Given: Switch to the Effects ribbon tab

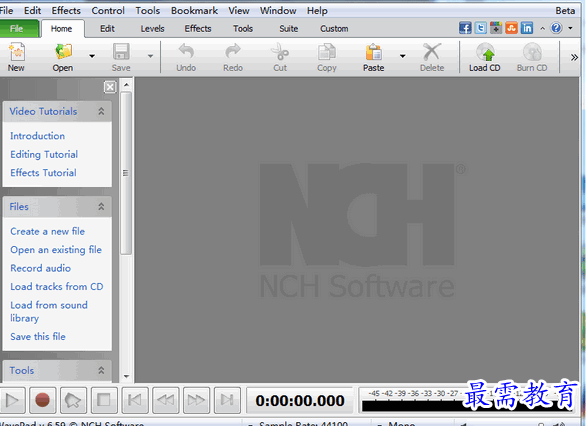Looking at the screenshot, I should click(x=198, y=28).
